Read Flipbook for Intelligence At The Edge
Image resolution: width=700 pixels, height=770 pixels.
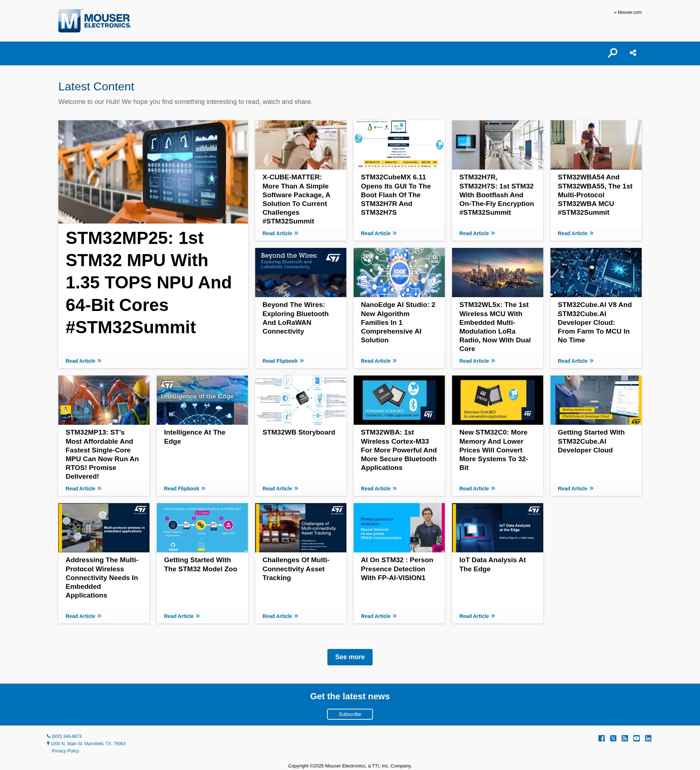coord(184,489)
